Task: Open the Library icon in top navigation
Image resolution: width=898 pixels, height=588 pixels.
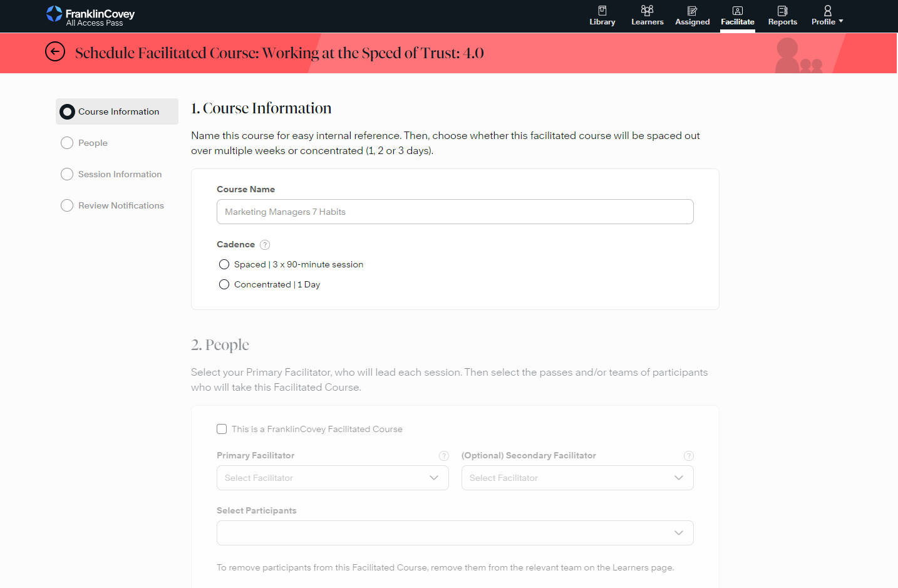Action: click(602, 11)
